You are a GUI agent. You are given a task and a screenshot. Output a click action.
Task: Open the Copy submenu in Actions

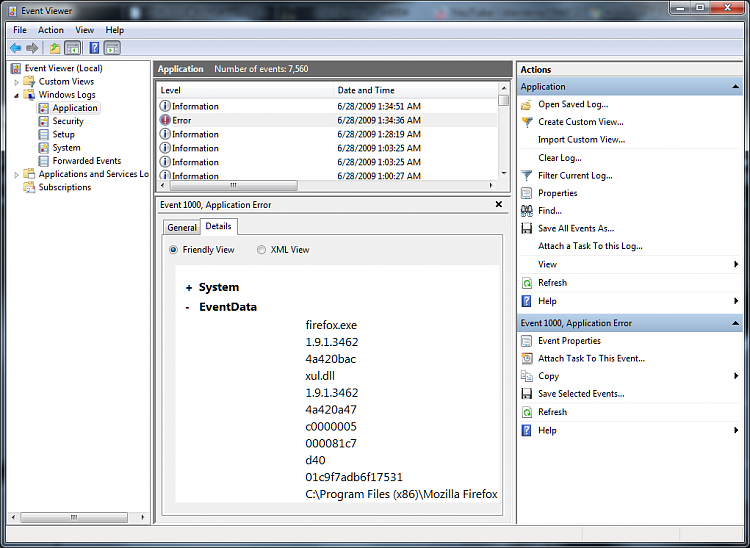630,376
